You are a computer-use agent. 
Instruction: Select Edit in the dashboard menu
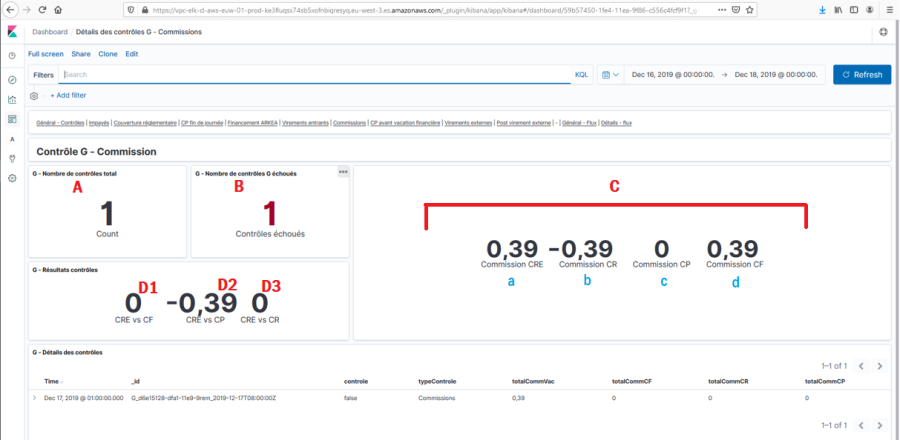pyautogui.click(x=132, y=54)
